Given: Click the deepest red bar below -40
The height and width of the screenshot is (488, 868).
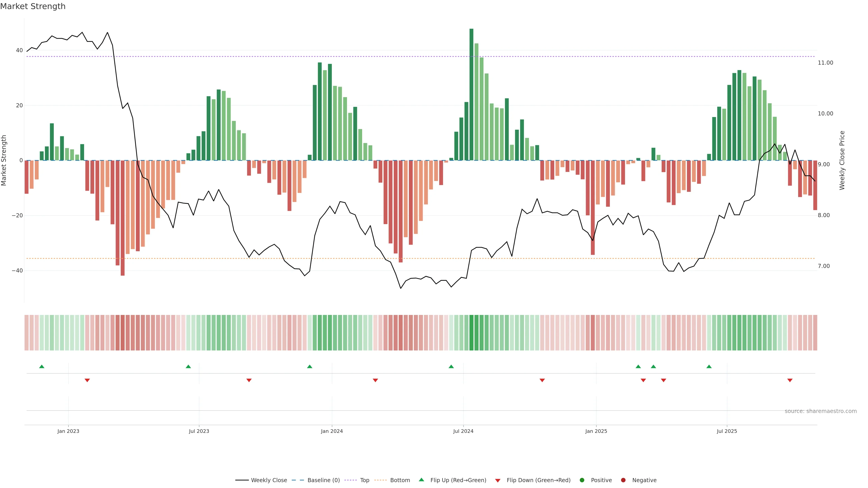Looking at the screenshot, I should click(x=123, y=219).
